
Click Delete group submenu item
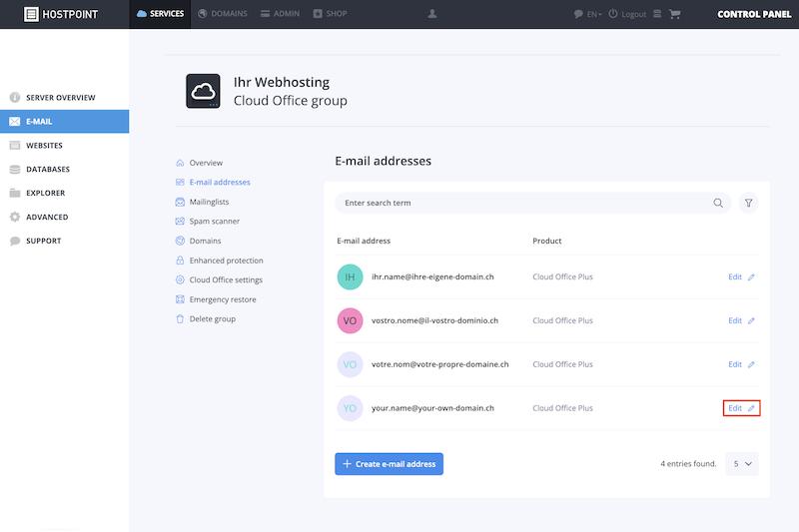206,319
